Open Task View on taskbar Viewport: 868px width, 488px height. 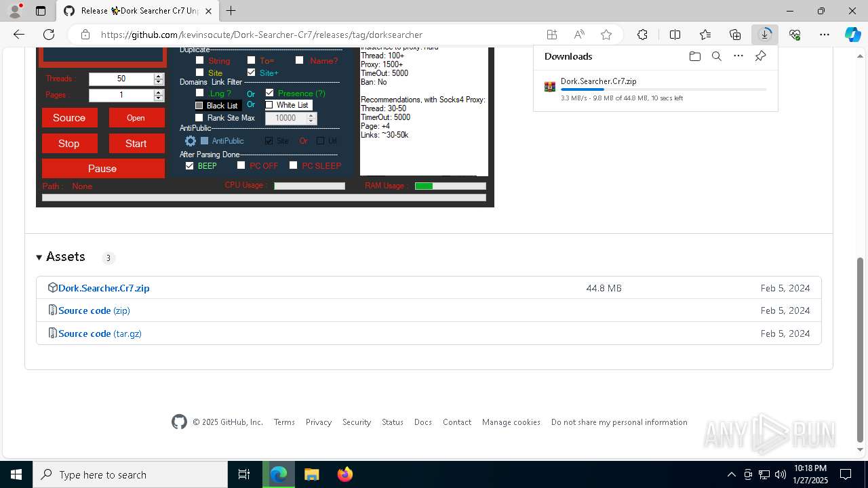[244, 474]
